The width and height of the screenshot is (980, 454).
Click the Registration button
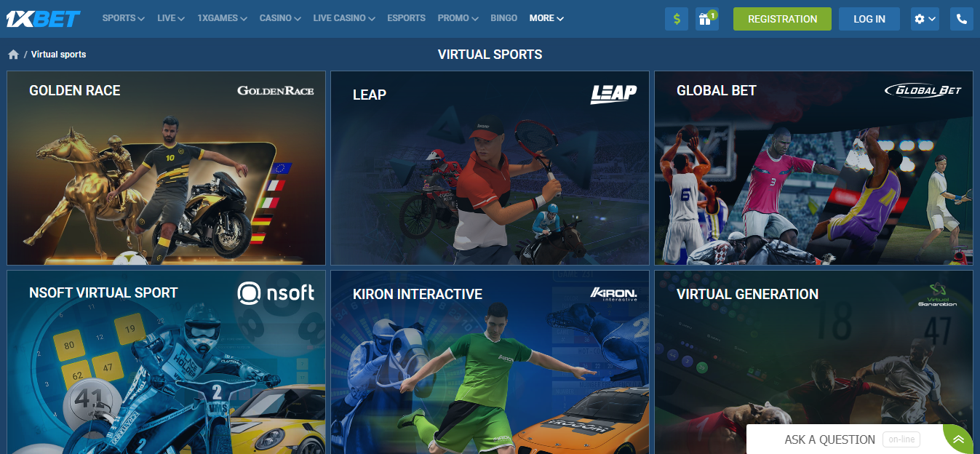click(782, 19)
